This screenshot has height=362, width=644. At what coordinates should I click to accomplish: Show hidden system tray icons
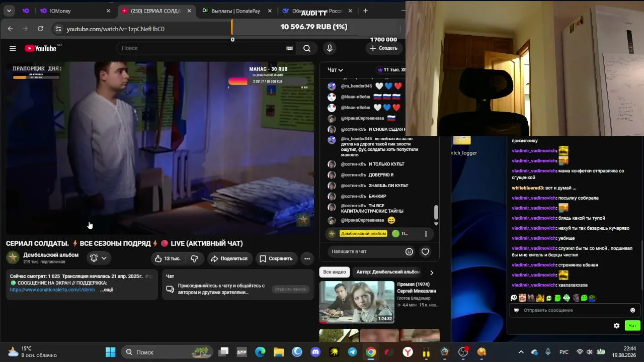coord(521,352)
